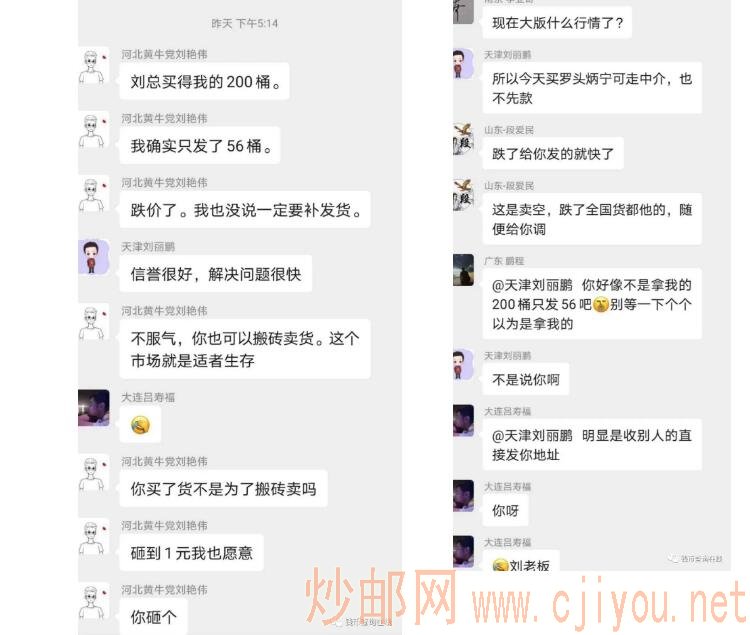
Task: Tap the '你买了货不是为了搬砖卖吗' message bubble
Action: point(223,489)
